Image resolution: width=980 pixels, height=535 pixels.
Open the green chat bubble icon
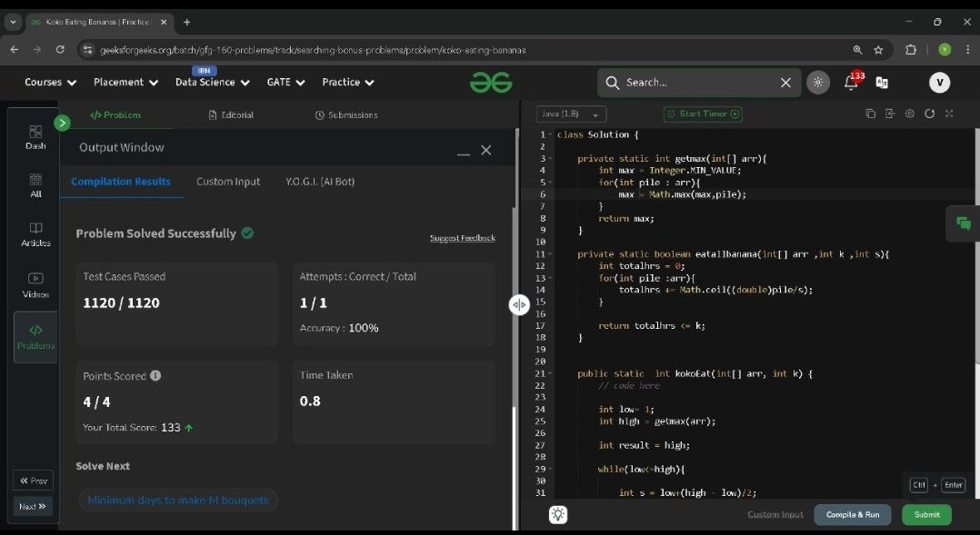pyautogui.click(x=963, y=223)
